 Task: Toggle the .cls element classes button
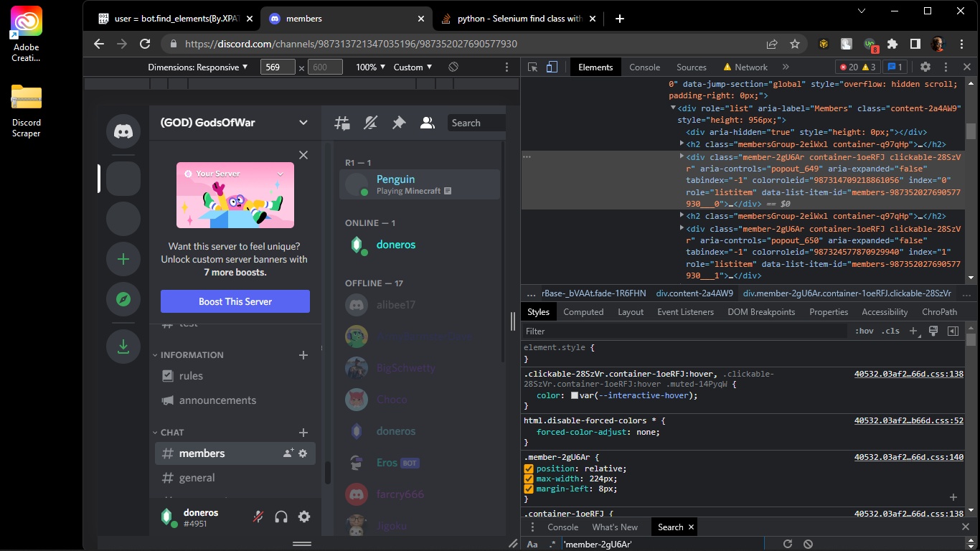coord(891,331)
